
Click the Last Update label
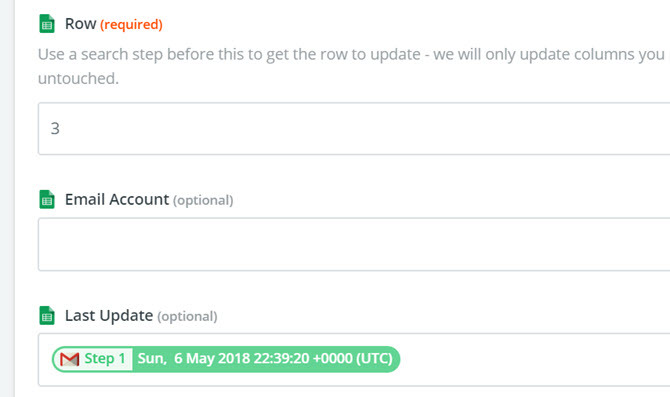click(x=109, y=316)
